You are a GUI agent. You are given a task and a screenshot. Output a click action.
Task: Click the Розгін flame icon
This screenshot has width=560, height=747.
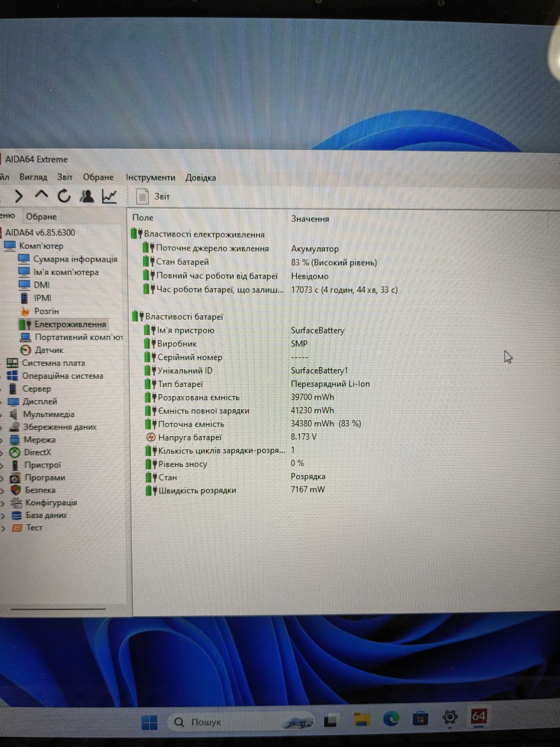coord(25,311)
